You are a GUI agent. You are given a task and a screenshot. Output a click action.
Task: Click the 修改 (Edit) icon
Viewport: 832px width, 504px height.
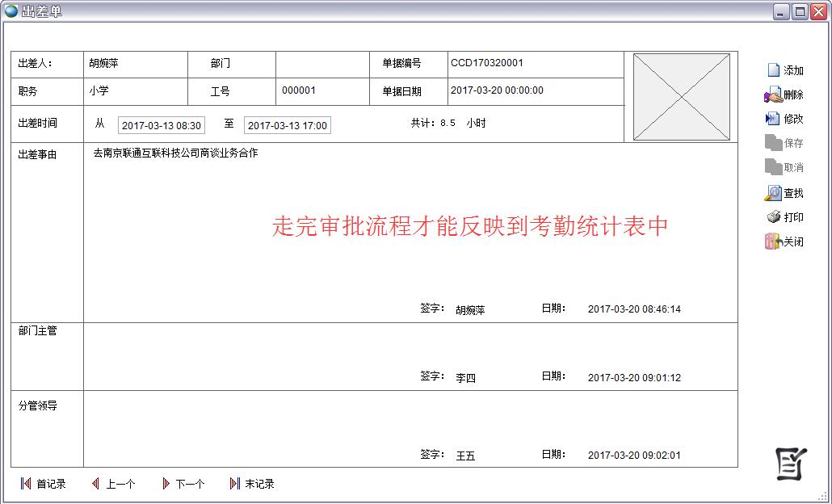tap(773, 119)
